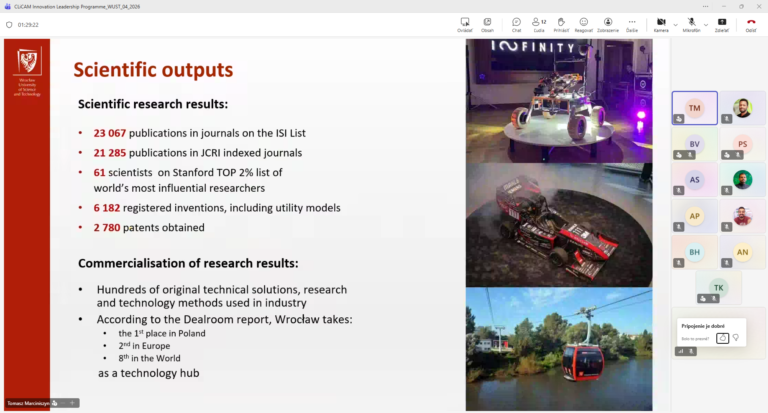Open the Zdieľať share tray

pos(721,23)
